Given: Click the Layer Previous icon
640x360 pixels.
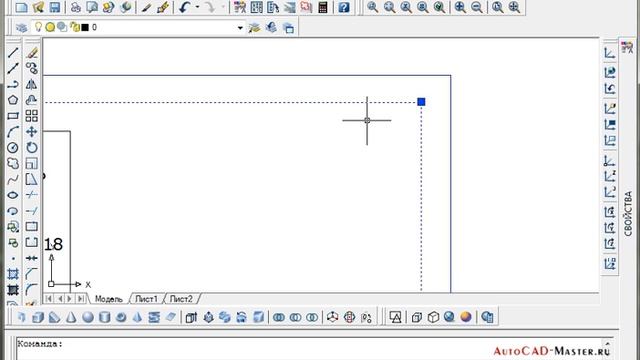Looking at the screenshot, I should (271, 27).
